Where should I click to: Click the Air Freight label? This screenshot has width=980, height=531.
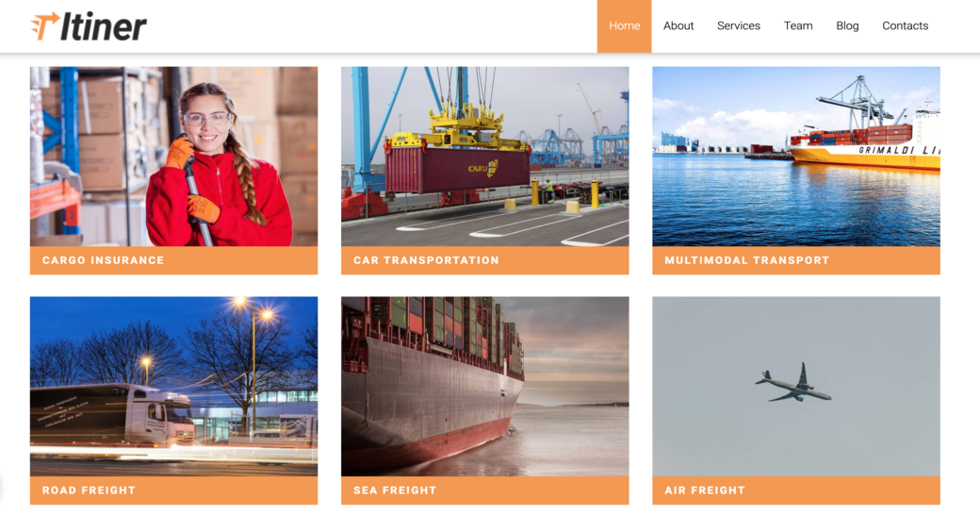[x=705, y=490]
